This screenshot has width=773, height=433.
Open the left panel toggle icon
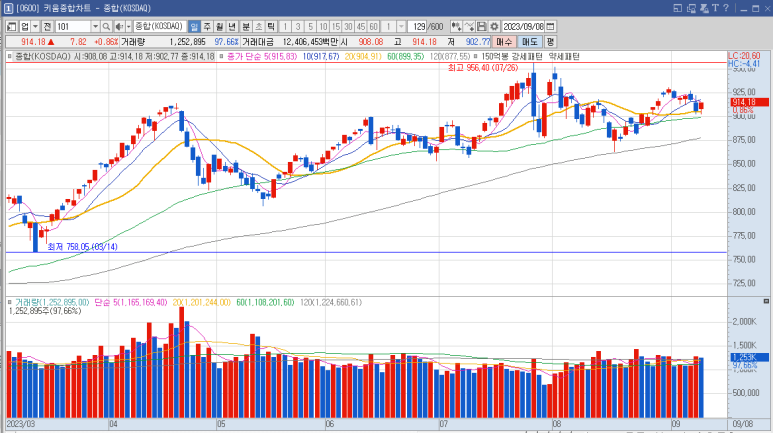point(11,26)
